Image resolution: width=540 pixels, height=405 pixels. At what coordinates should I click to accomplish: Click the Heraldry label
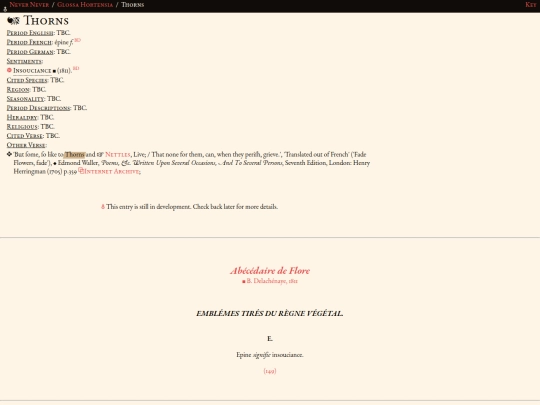tap(22, 117)
